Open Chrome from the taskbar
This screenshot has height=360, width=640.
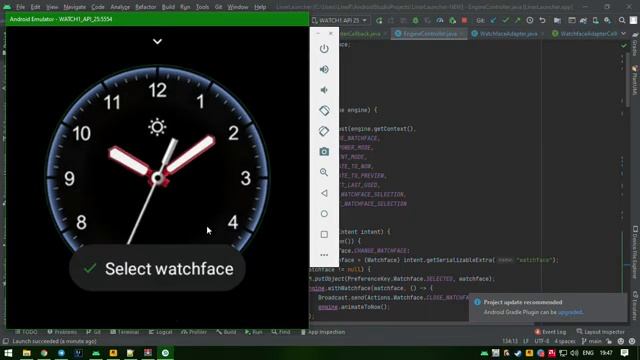44,353
